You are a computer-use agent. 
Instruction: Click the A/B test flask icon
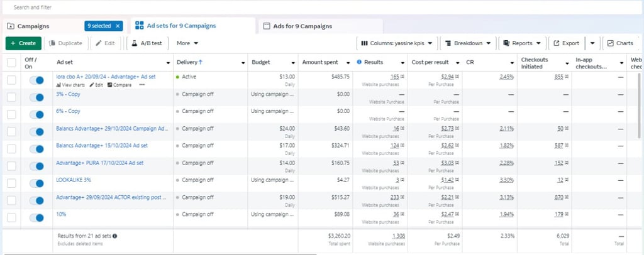click(x=133, y=43)
